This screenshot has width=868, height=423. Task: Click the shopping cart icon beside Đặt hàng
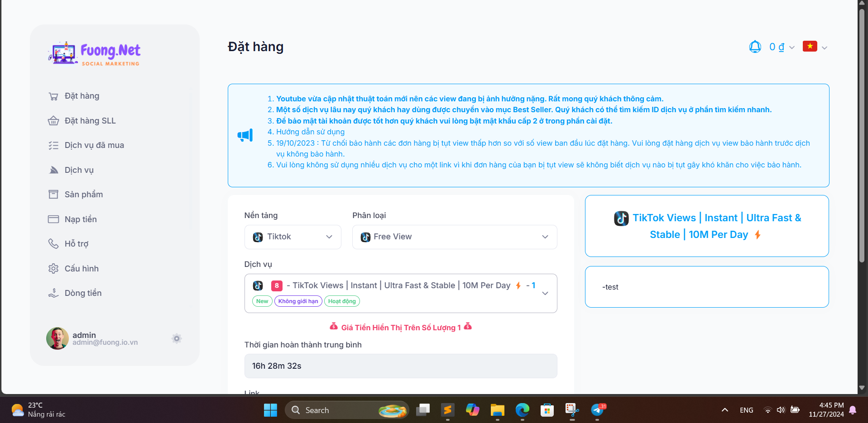53,96
